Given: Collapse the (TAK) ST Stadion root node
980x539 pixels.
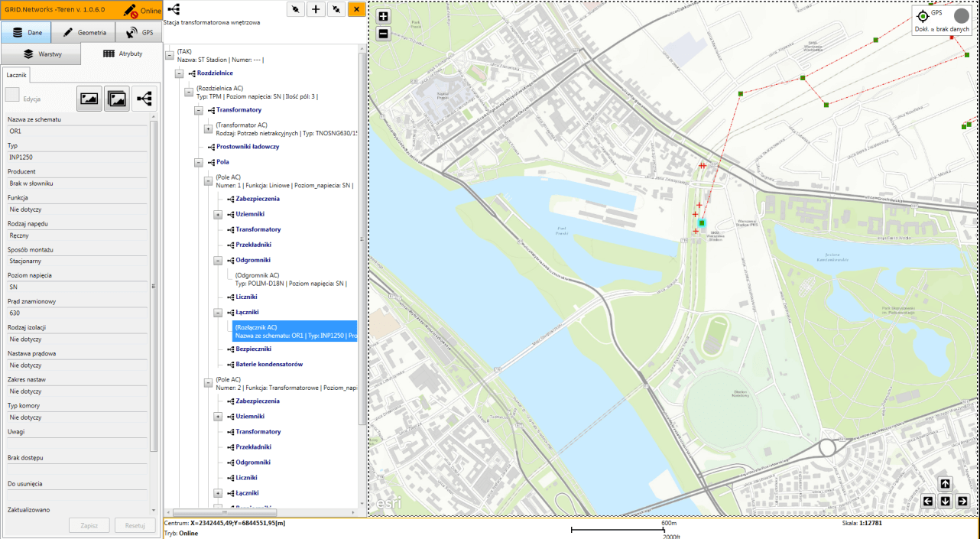Looking at the screenshot, I should point(170,55).
